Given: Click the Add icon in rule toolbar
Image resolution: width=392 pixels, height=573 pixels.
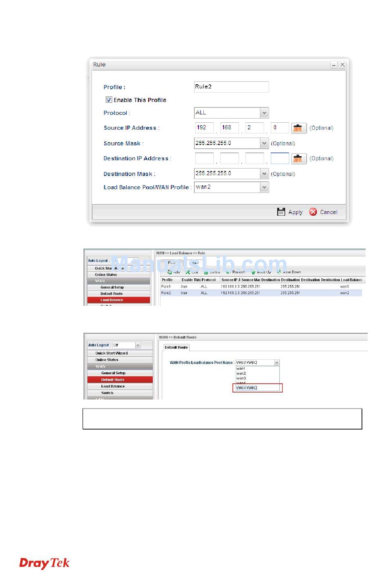Looking at the screenshot, I should (x=170, y=272).
